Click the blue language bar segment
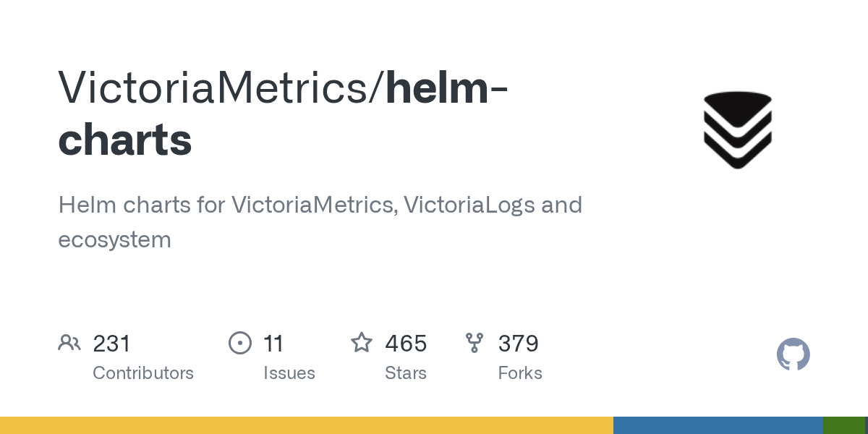Image resolution: width=868 pixels, height=434 pixels. (x=718, y=425)
